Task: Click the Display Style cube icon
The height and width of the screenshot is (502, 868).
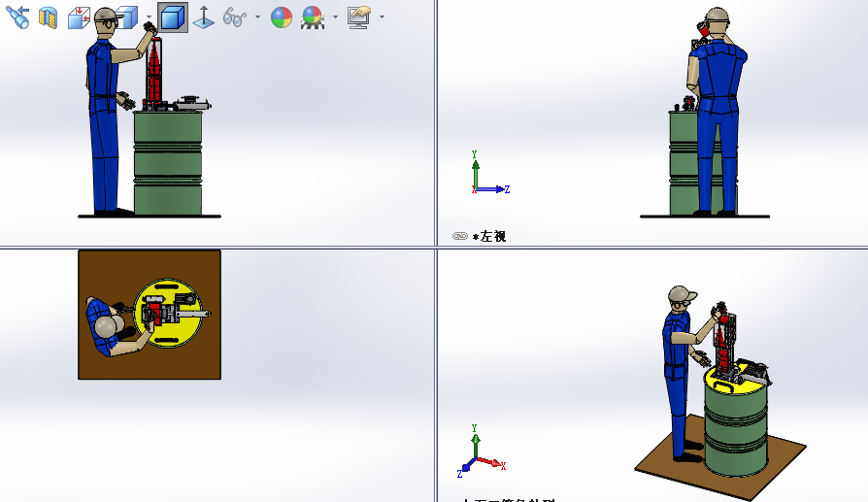Action: (x=128, y=17)
